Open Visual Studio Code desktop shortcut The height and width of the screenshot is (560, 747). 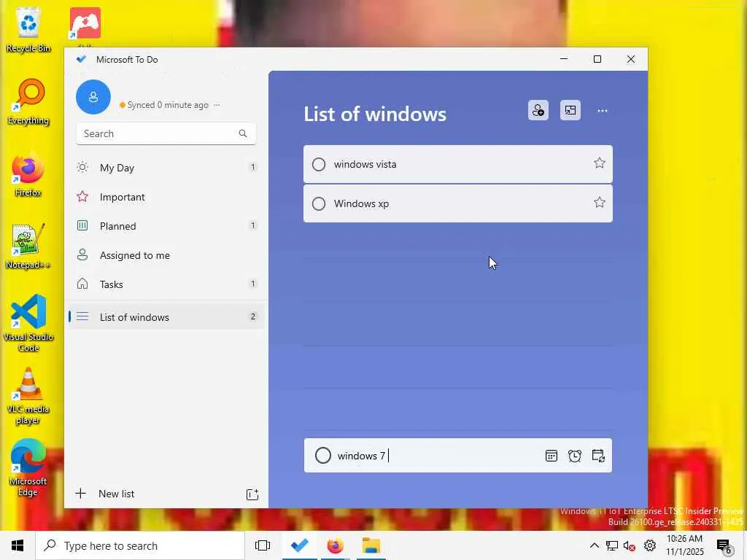tap(28, 323)
